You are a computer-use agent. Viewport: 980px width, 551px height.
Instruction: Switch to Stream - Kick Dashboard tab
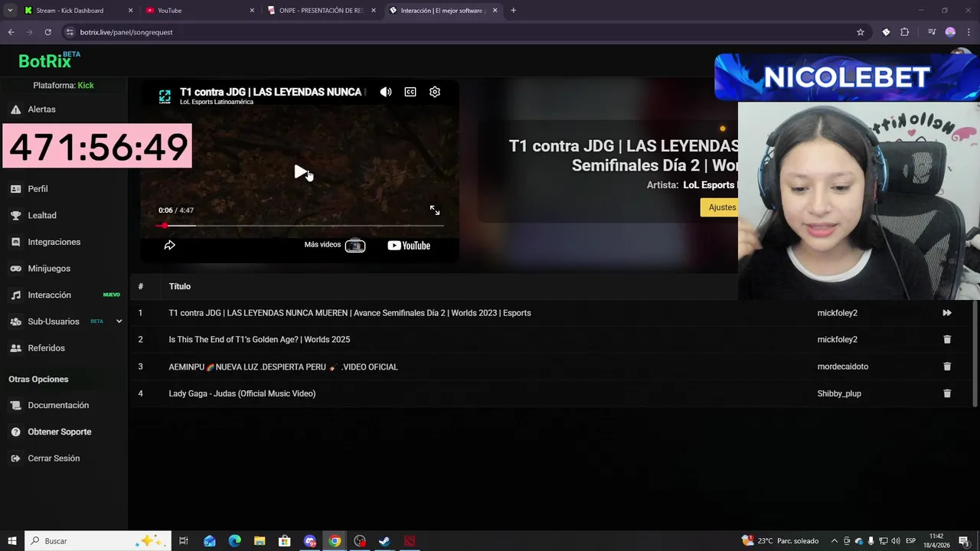[77, 11]
